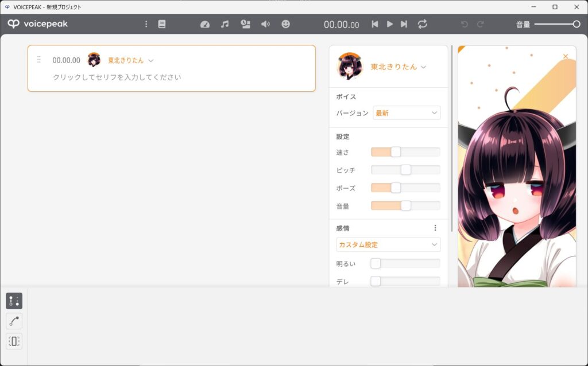Image resolution: width=588 pixels, height=366 pixels.
Task: Click the 感情 section heading
Action: [343, 228]
